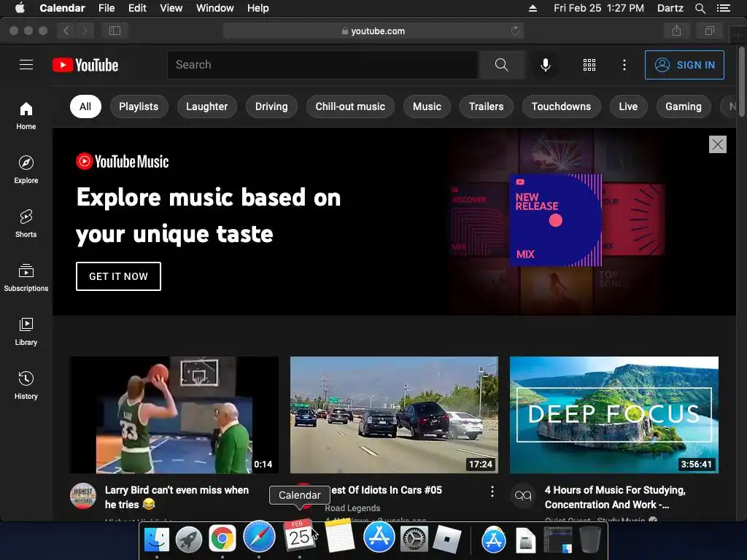This screenshot has height=560, width=747.
Task: Open Launchpad from the Dock
Action: [x=189, y=539]
